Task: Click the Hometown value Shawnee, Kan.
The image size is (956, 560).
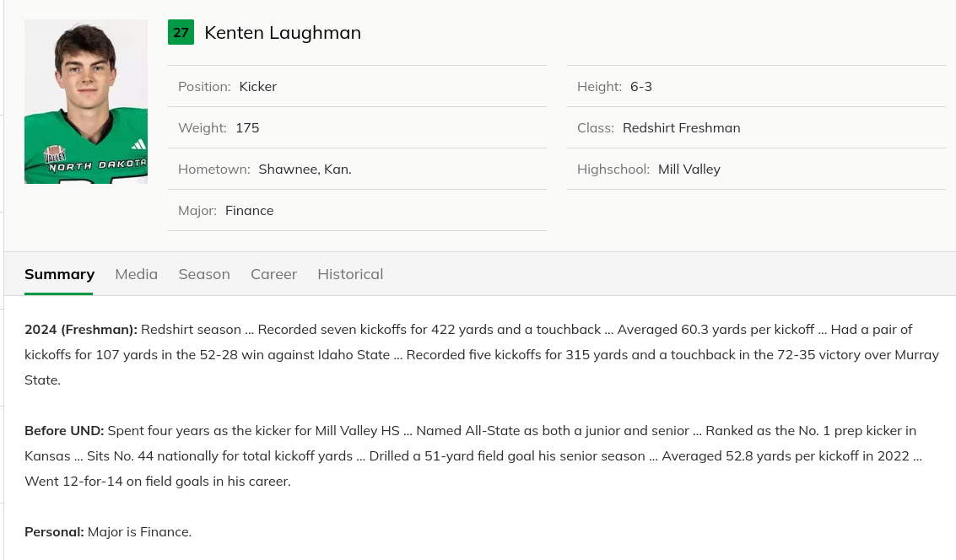Action: pos(305,170)
